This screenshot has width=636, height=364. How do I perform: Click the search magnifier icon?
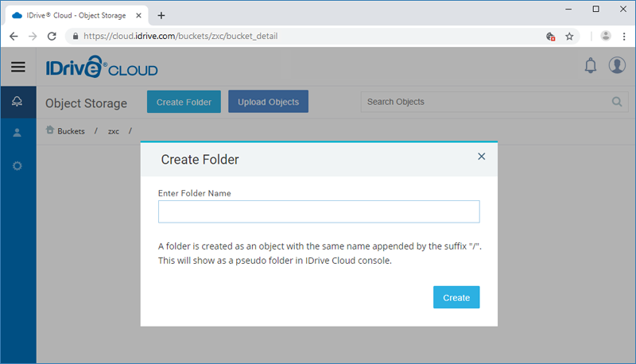pos(617,102)
